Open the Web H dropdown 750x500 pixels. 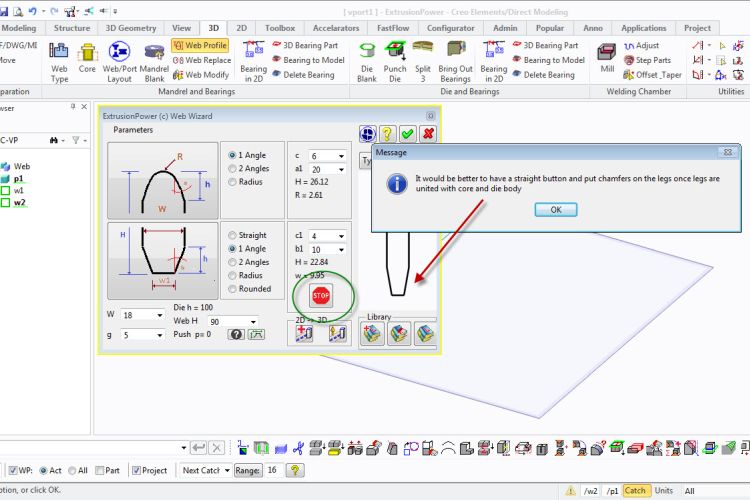253,322
